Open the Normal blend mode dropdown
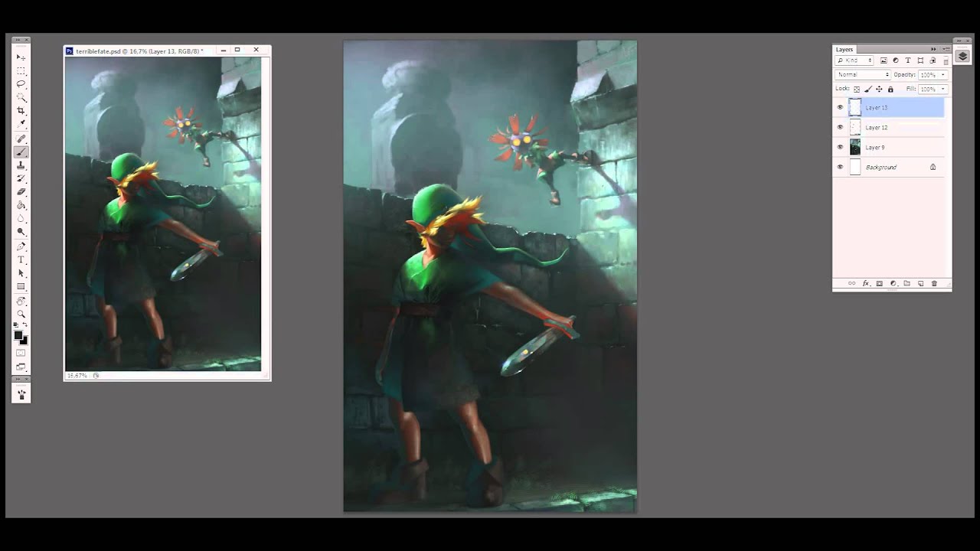This screenshot has width=980, height=551. [x=863, y=75]
